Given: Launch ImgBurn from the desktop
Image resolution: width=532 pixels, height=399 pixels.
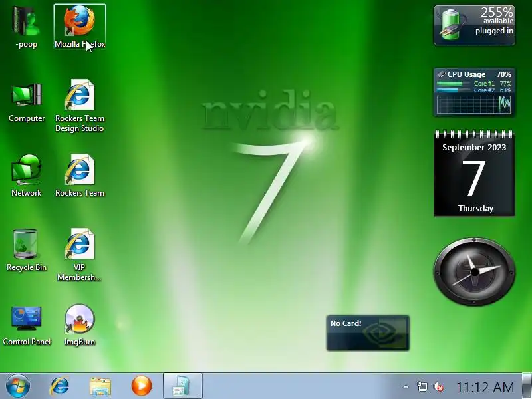Looking at the screenshot, I should [79, 325].
